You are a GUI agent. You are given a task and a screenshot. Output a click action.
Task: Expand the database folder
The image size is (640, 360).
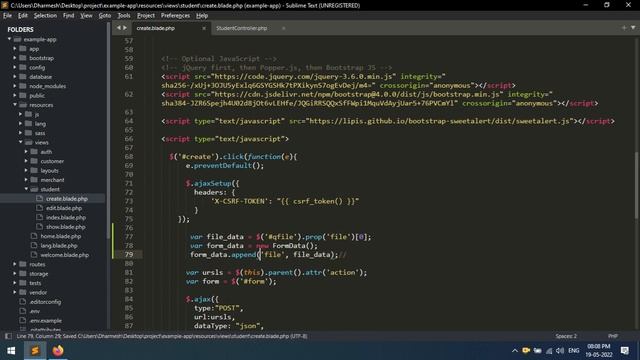pos(15,77)
